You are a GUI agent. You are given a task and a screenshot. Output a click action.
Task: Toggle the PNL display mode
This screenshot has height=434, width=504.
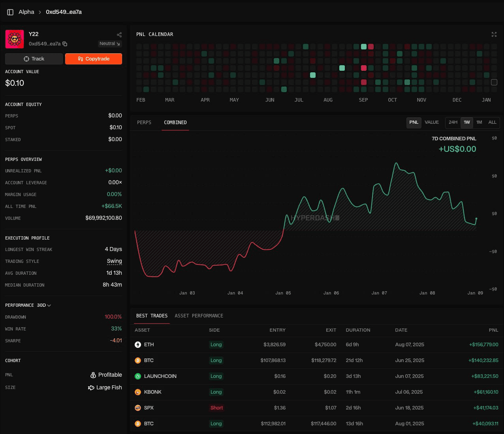pyautogui.click(x=414, y=123)
